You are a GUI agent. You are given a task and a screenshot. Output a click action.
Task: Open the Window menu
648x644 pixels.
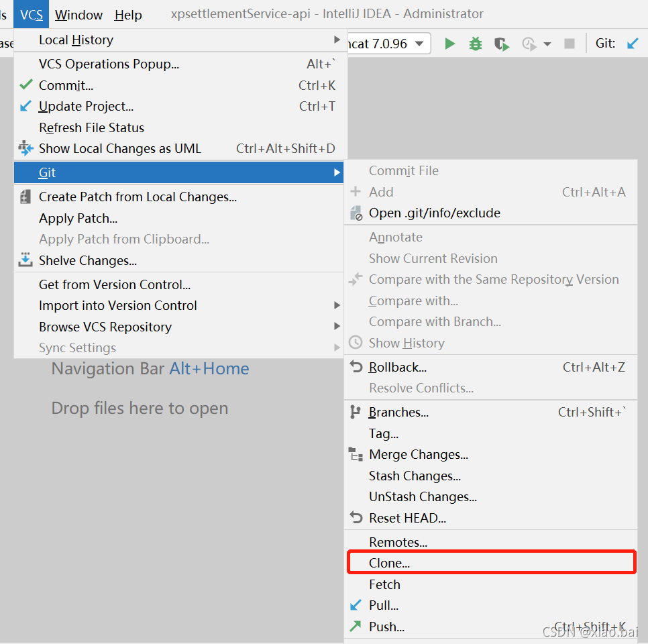tap(78, 15)
